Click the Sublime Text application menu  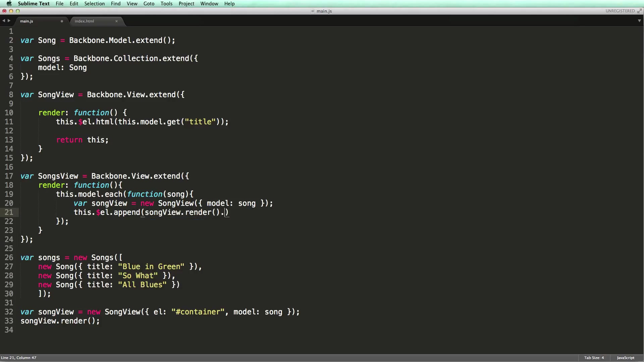pos(34,4)
